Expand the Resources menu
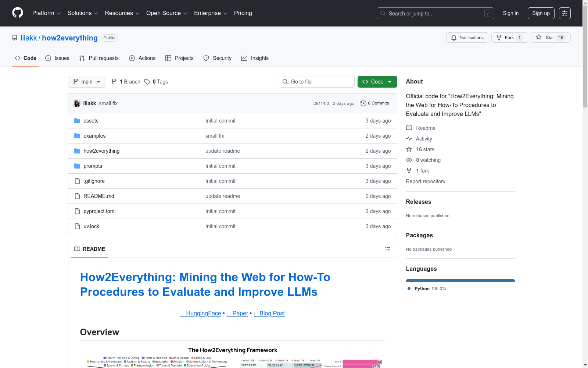This screenshot has height=368, width=588. 122,13
